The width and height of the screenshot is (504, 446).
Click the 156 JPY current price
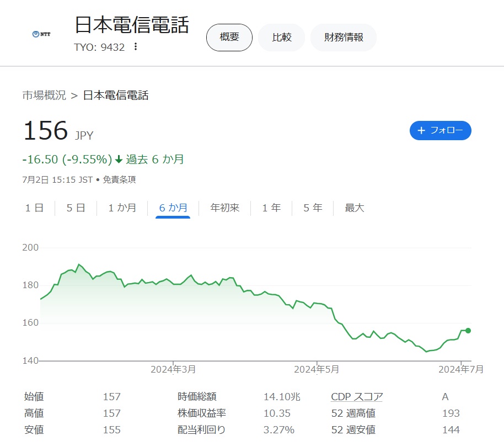[58, 131]
